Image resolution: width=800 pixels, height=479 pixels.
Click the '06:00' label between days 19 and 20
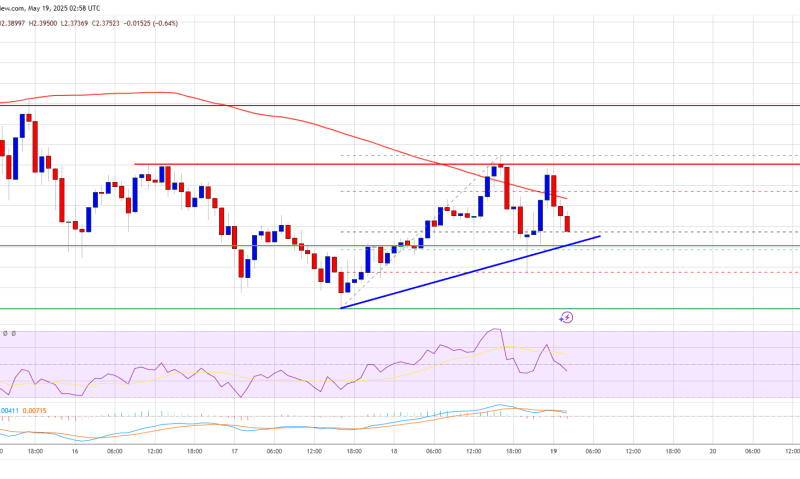tap(593, 451)
